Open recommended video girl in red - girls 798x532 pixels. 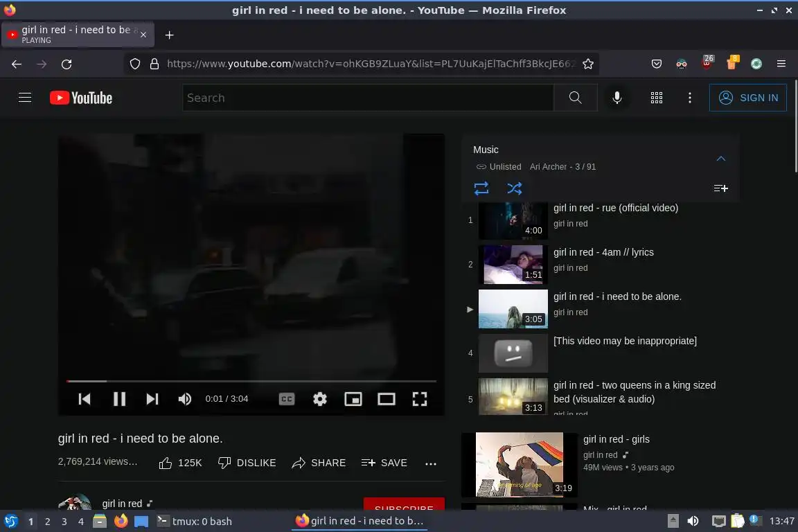(601, 464)
